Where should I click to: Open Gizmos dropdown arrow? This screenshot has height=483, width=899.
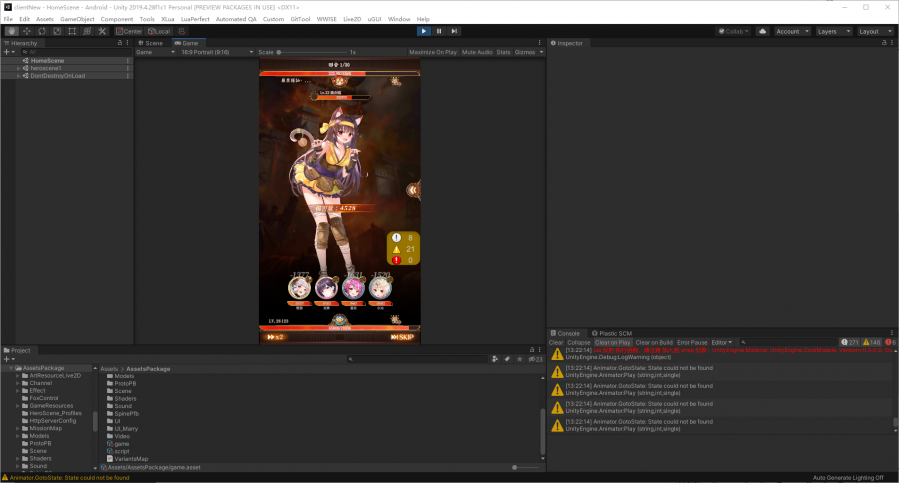pyautogui.click(x=541, y=52)
